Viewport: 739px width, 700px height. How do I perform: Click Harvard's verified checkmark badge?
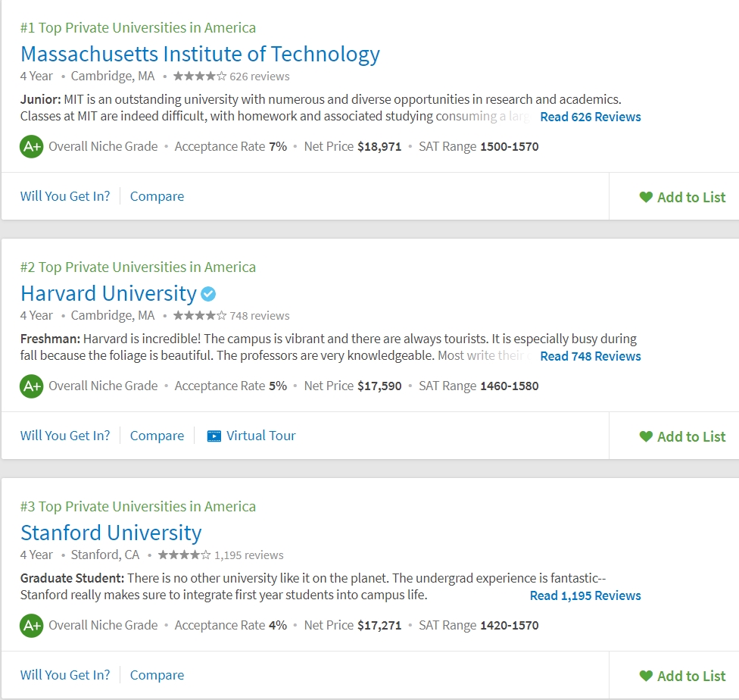[x=208, y=294]
